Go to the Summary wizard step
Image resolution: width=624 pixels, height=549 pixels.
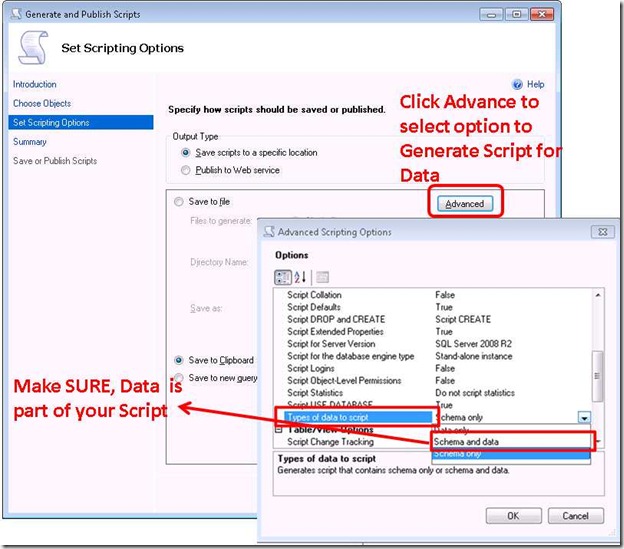click(29, 142)
